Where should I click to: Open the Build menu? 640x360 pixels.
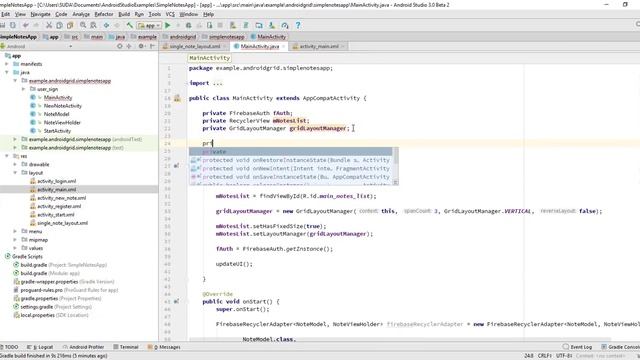point(124,14)
